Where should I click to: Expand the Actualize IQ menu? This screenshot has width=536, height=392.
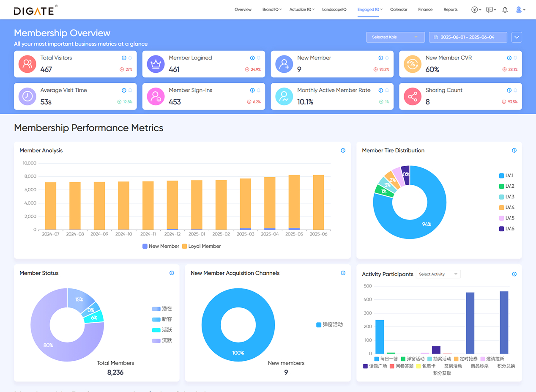click(x=302, y=9)
